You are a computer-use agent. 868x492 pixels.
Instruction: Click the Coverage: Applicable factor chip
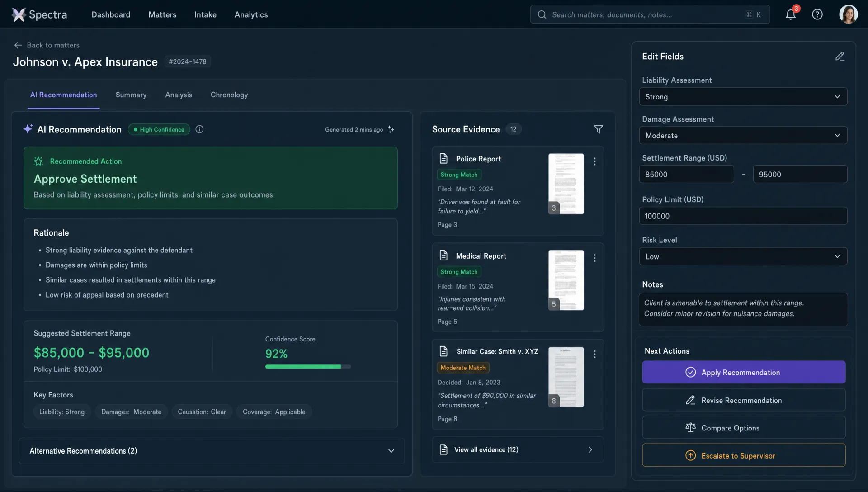pyautogui.click(x=274, y=412)
